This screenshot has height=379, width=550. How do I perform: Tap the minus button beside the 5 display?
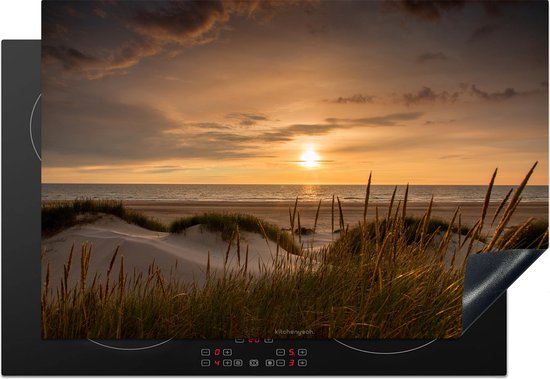tap(281, 352)
